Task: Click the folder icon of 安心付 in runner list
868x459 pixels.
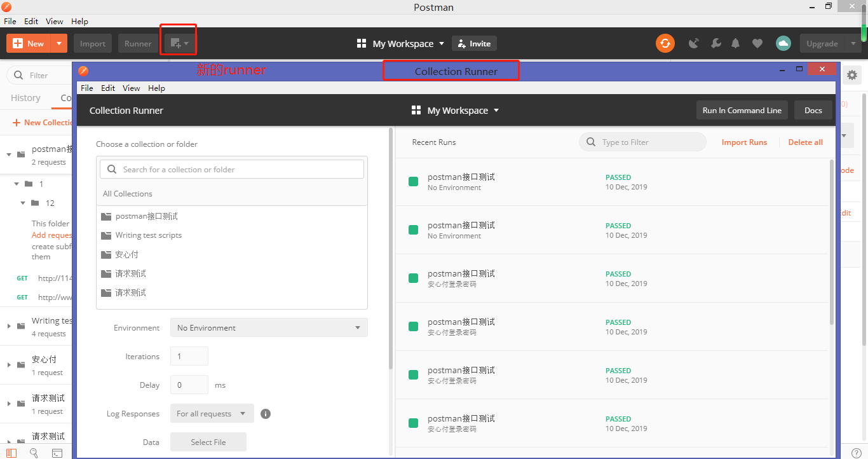Action: coord(106,254)
